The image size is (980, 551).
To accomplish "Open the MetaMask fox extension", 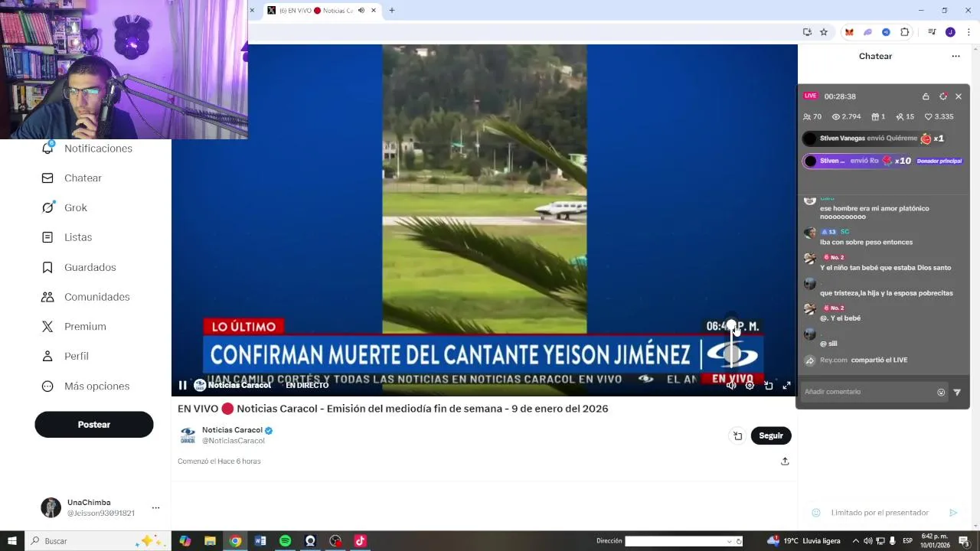I will [849, 32].
